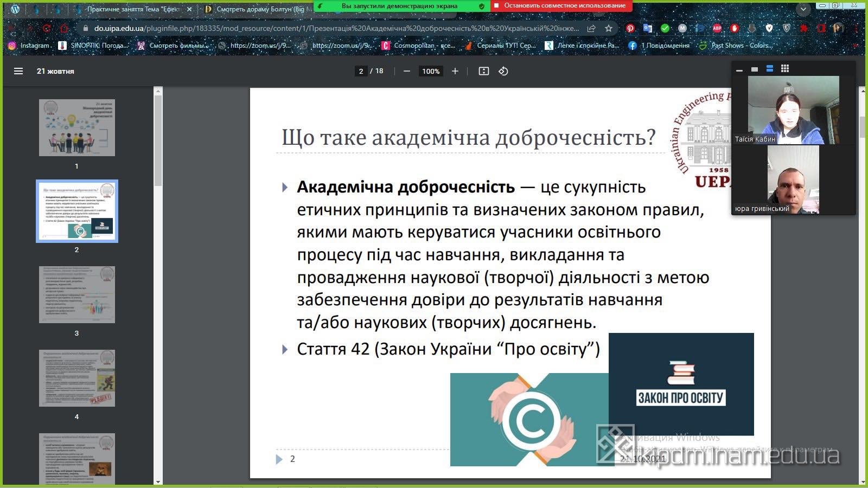The width and height of the screenshot is (868, 488).
Task: Stop screen sharing with red button
Action: pyautogui.click(x=561, y=5)
